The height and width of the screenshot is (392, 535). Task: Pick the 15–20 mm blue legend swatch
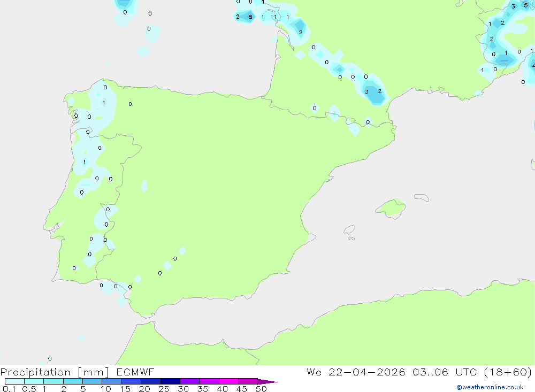[x=132, y=381]
